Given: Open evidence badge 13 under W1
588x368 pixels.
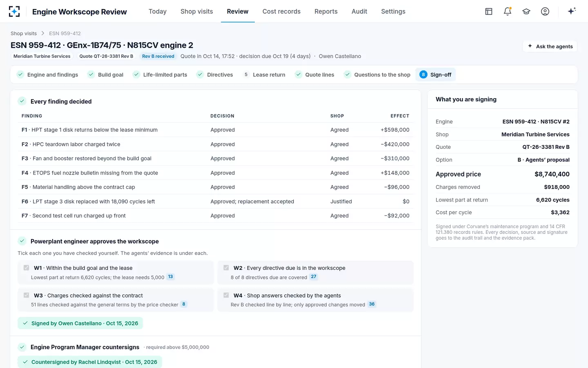Looking at the screenshot, I should point(171,277).
